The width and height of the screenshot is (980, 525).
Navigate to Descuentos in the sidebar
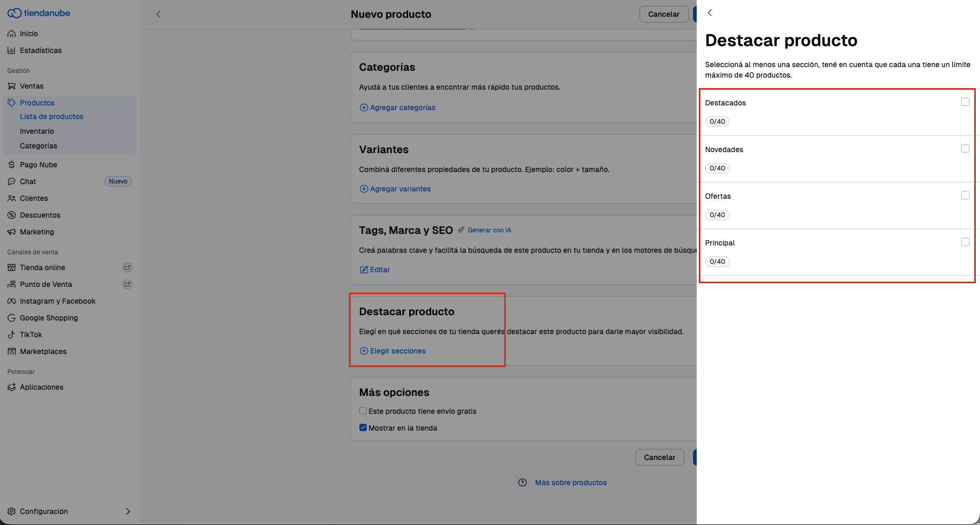40,215
